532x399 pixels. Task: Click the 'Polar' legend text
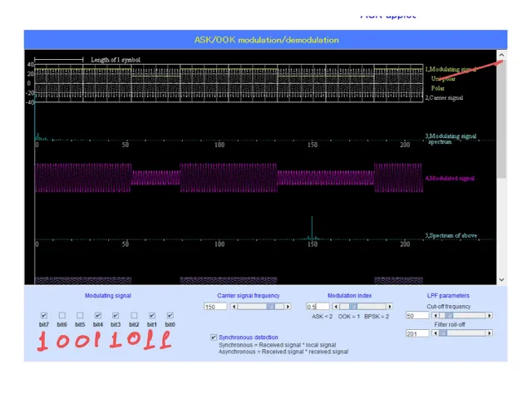coord(438,88)
